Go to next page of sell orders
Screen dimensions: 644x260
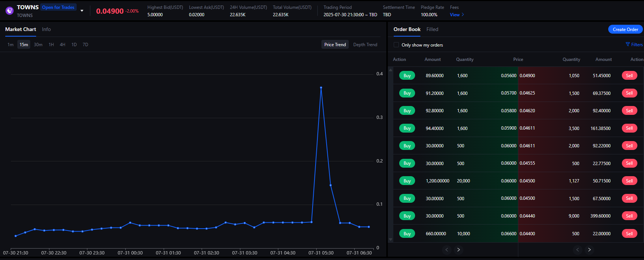(589, 250)
